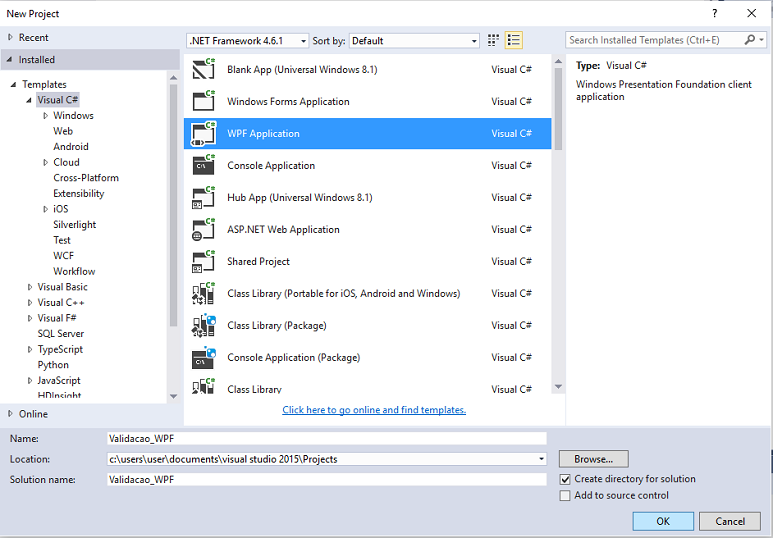Collapse the Visual C# tree node

(29, 100)
